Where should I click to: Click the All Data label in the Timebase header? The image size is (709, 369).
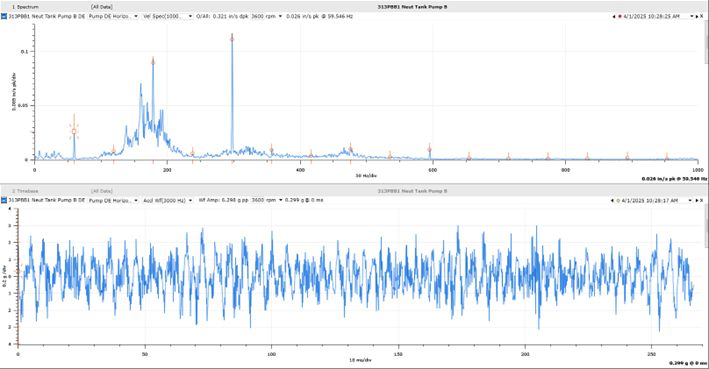coord(102,191)
